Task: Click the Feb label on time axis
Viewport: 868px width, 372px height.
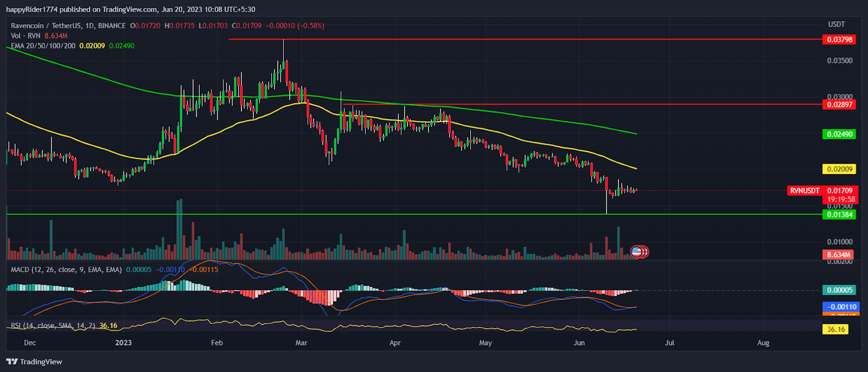Action: (x=217, y=343)
